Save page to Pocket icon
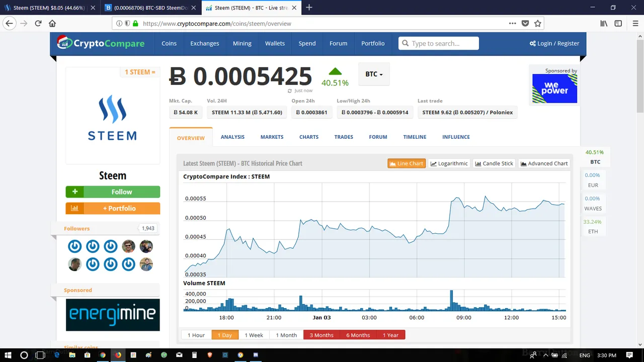Image resolution: width=644 pixels, height=362 pixels. point(525,23)
